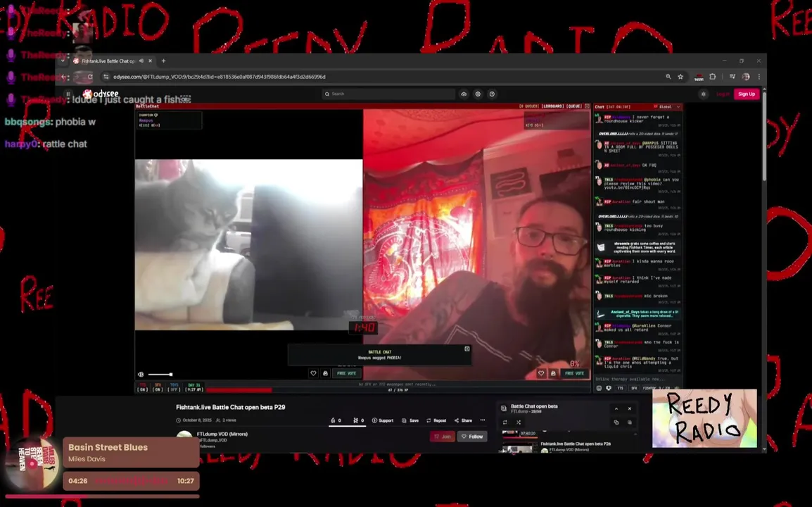Switch to the Fishtank.live Battle Chat tab
This screenshot has height=507, width=812.
tap(109, 61)
